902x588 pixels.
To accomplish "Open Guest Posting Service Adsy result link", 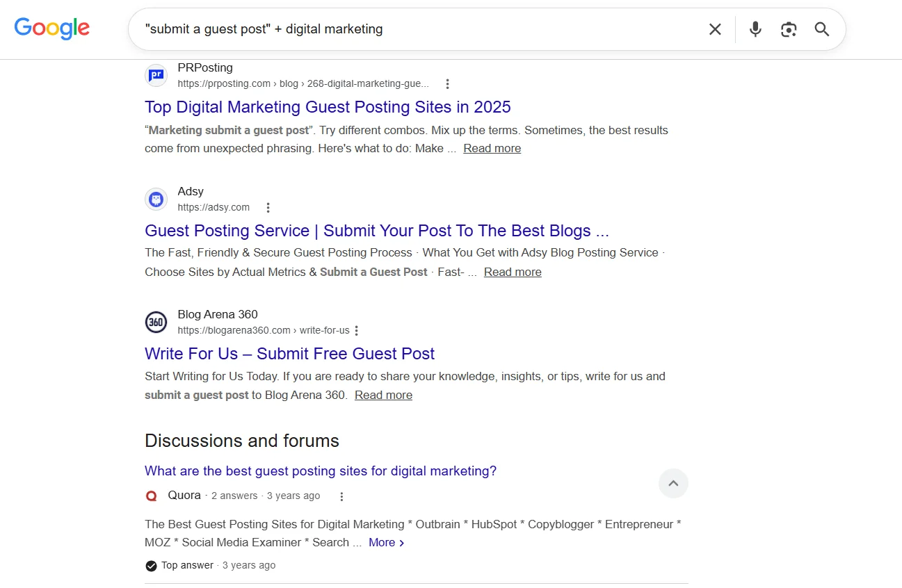I will [377, 231].
